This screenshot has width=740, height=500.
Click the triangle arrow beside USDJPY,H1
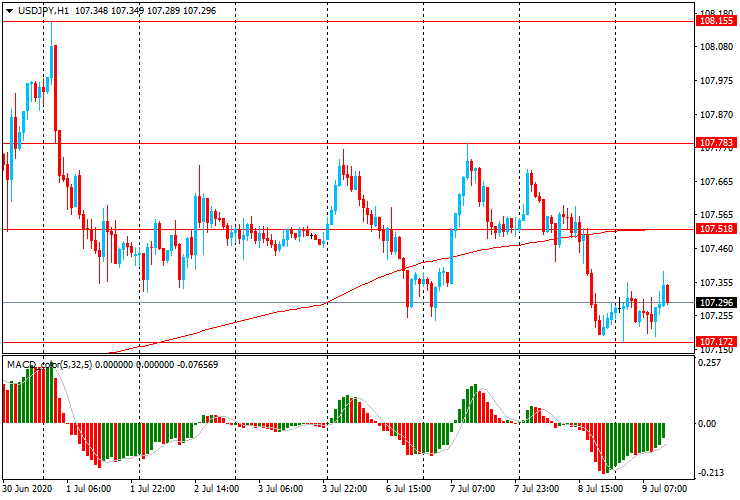tap(9, 9)
